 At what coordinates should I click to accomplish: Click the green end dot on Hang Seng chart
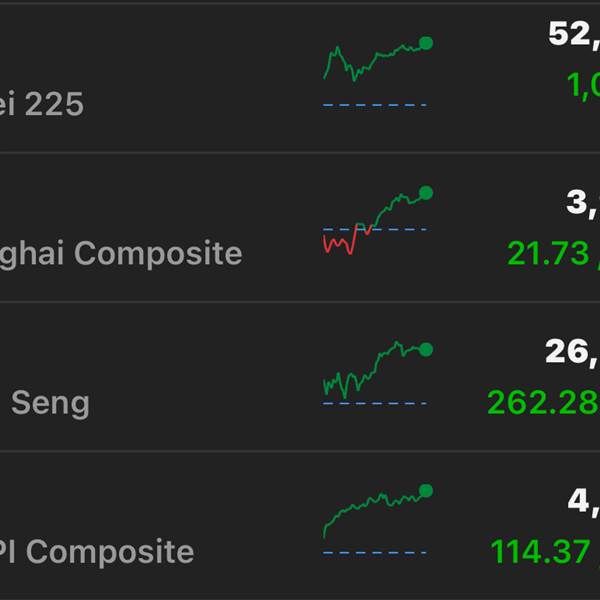tap(426, 349)
